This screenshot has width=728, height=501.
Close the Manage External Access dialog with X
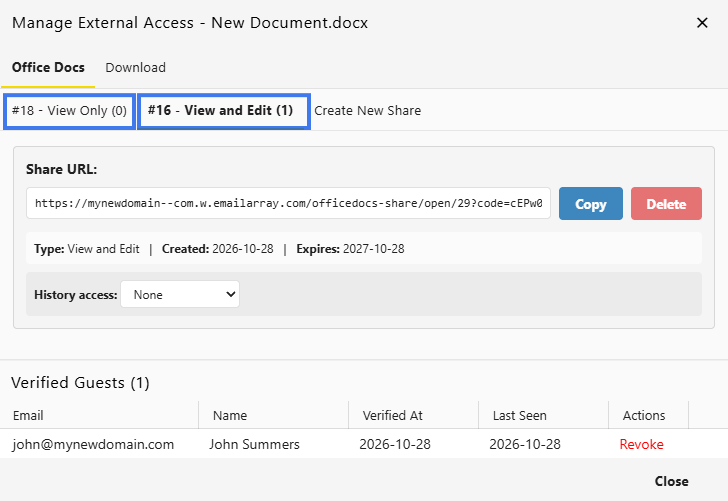pos(702,23)
